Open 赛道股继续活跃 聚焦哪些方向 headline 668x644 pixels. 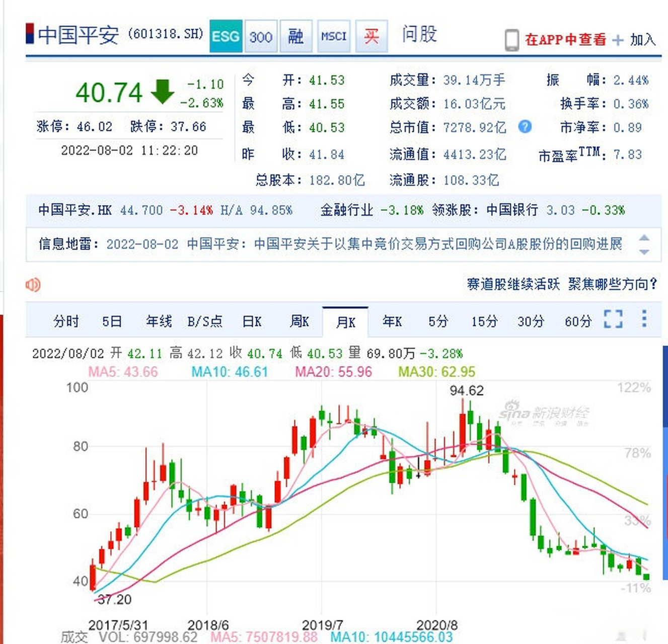pos(562,284)
